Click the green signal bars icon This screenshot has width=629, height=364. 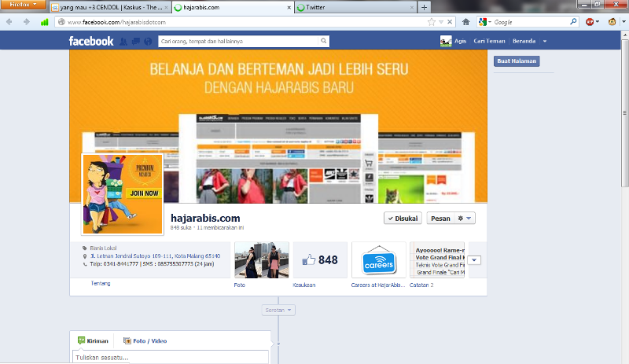(x=45, y=22)
